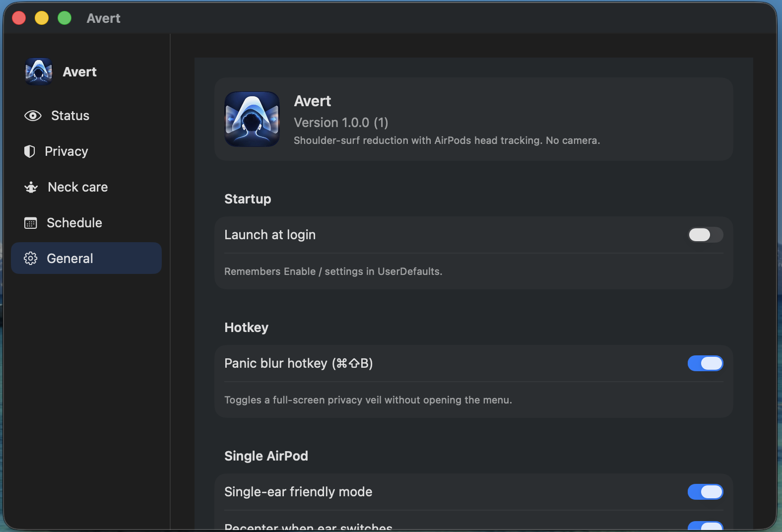782x532 pixels.
Task: Close the Avert window
Action: tap(19, 18)
